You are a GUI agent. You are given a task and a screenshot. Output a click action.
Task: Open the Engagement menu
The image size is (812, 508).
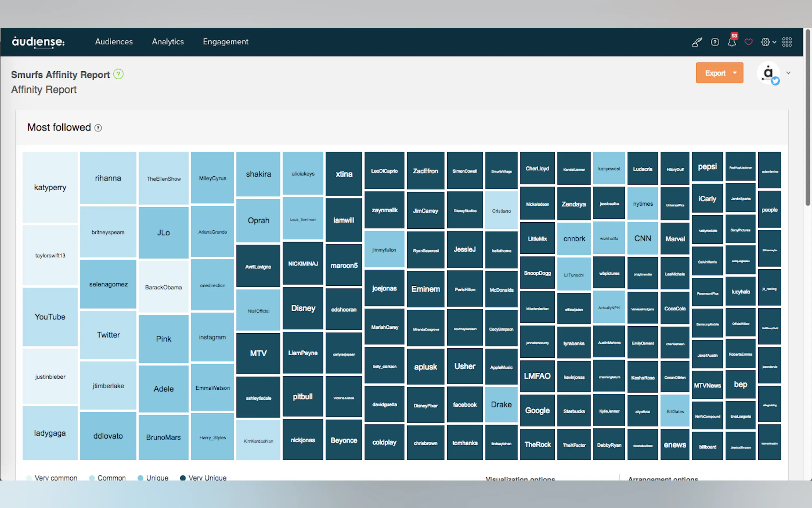point(226,42)
